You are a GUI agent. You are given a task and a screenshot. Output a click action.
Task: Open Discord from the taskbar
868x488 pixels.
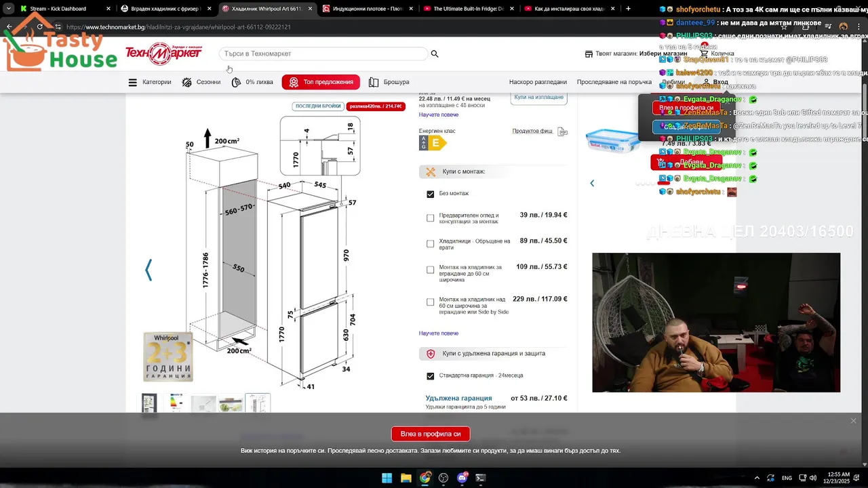(462, 478)
